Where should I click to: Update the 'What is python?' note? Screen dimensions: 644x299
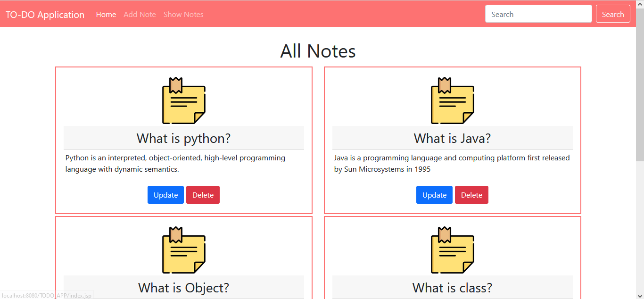[x=165, y=195]
